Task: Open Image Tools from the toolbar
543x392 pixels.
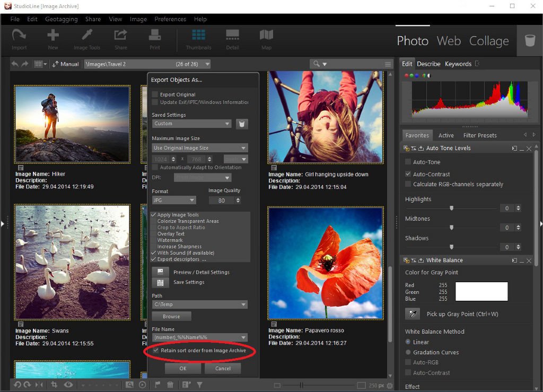Action: [87, 39]
